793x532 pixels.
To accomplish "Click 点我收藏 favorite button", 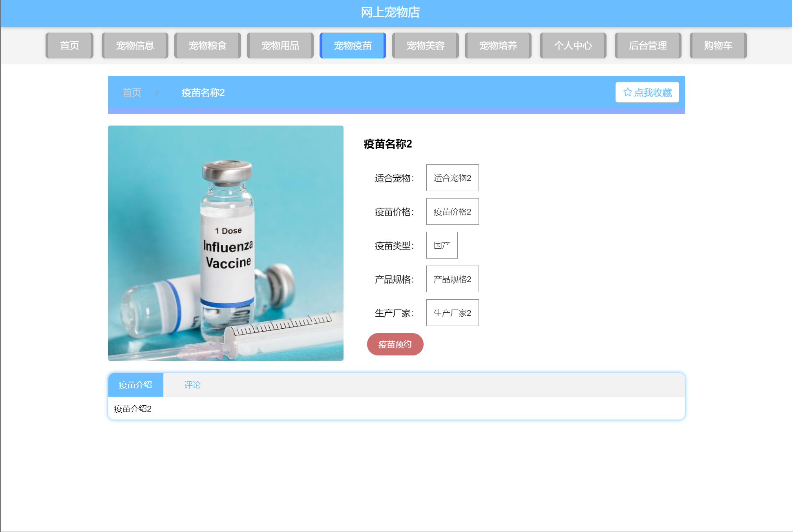I will (x=652, y=93).
